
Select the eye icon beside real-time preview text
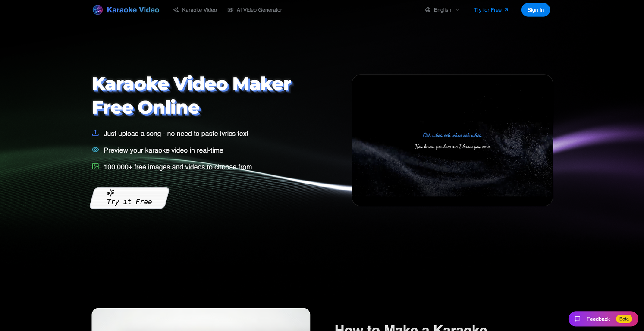pos(95,150)
